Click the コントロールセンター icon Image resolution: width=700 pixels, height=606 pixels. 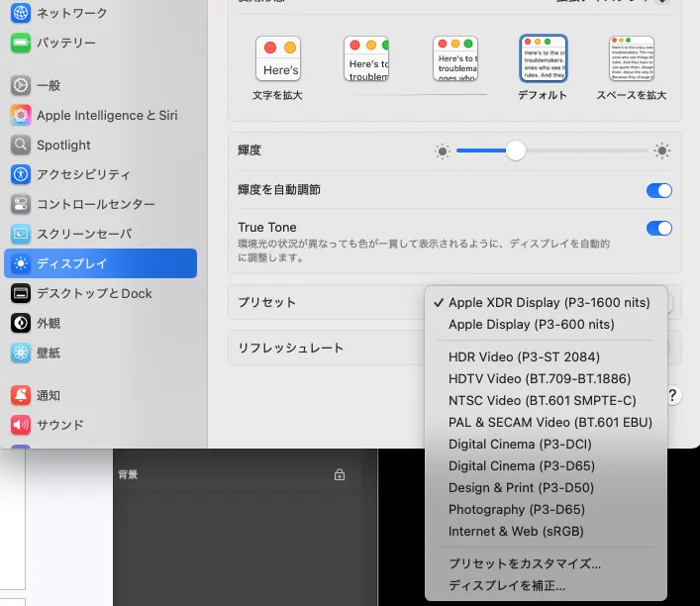pos(21,204)
